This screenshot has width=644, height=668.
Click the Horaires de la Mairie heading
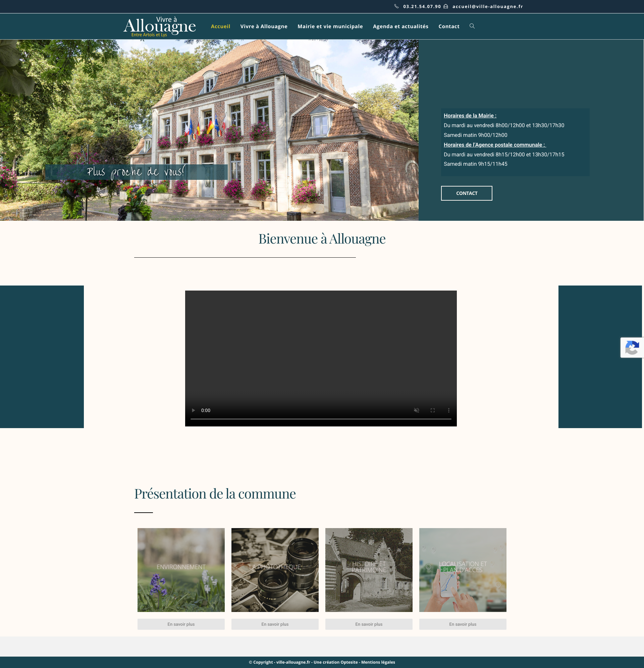pyautogui.click(x=470, y=115)
